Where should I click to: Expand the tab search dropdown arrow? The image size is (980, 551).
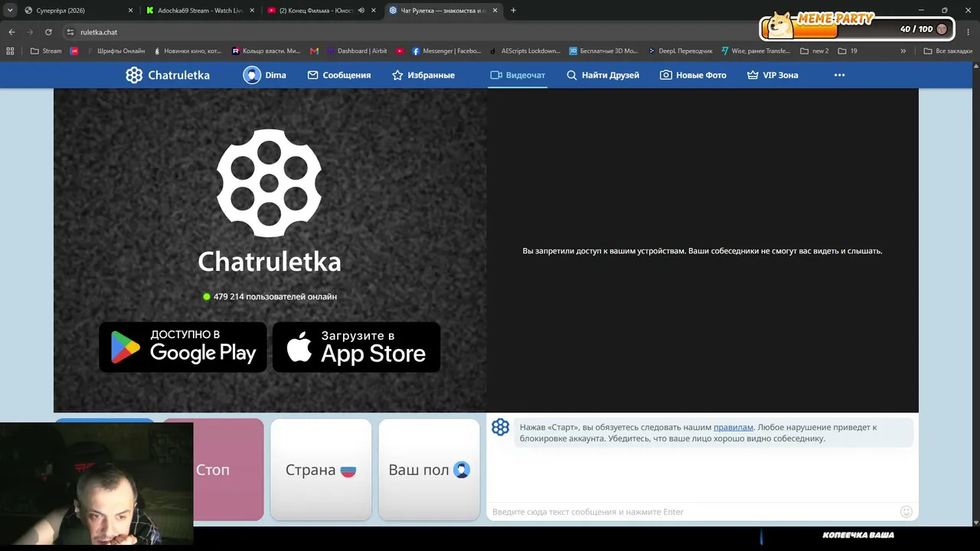10,11
